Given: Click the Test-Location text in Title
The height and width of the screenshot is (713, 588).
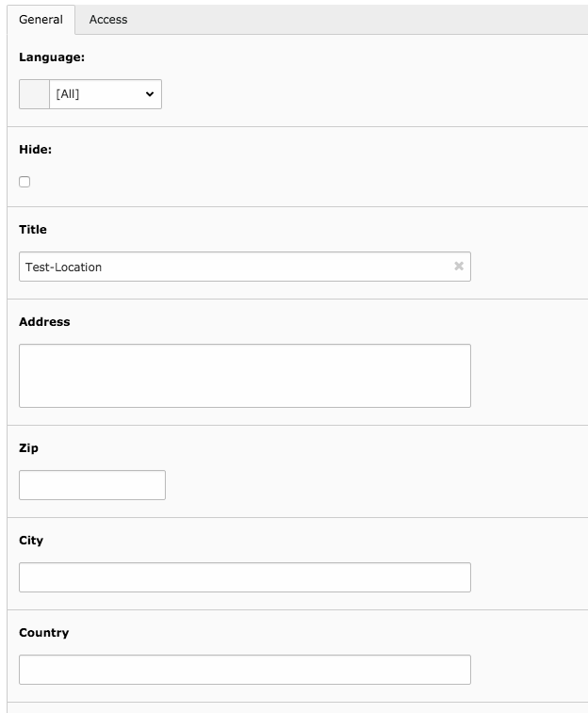Looking at the screenshot, I should coord(63,267).
